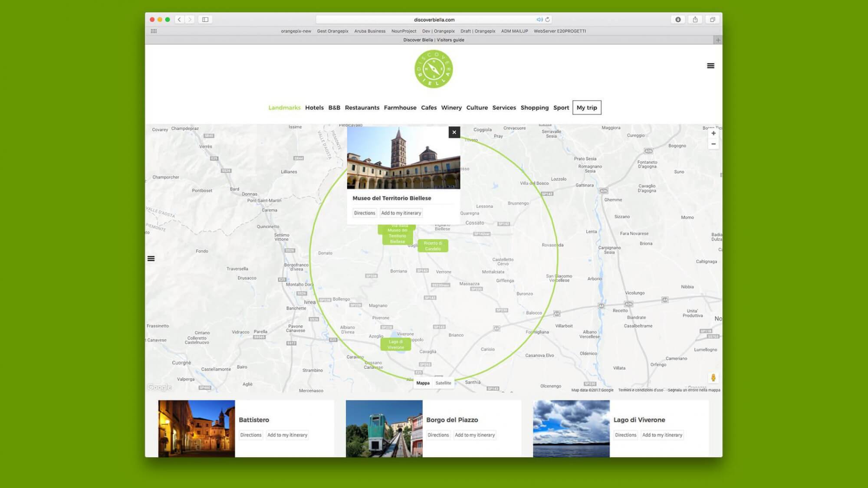Get Directions in the Museo popup
This screenshot has width=868, height=488.
[x=365, y=213]
